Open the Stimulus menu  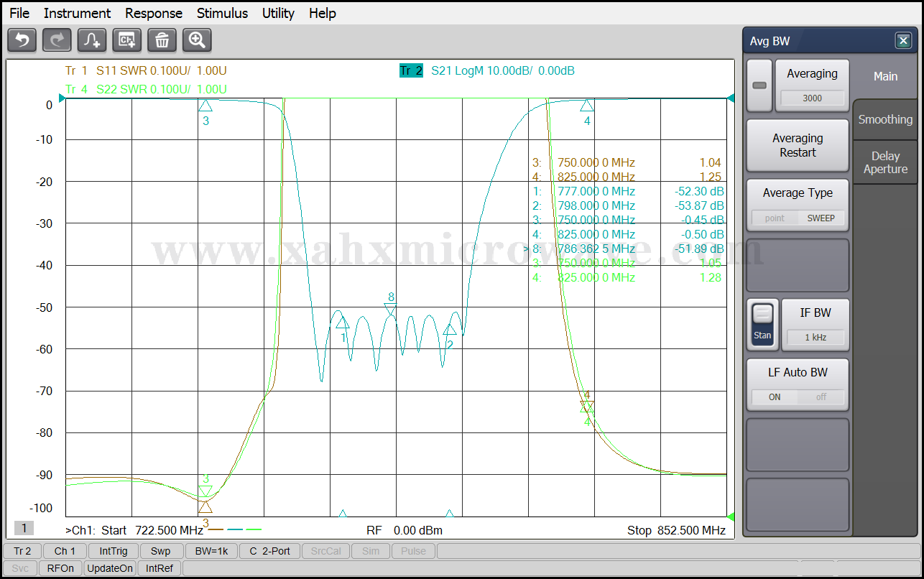pyautogui.click(x=222, y=13)
